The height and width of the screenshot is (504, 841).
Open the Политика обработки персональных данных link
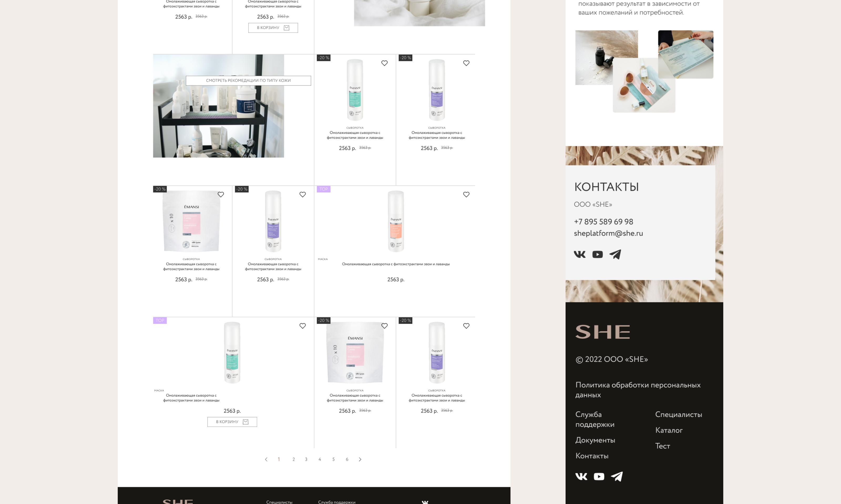click(638, 390)
